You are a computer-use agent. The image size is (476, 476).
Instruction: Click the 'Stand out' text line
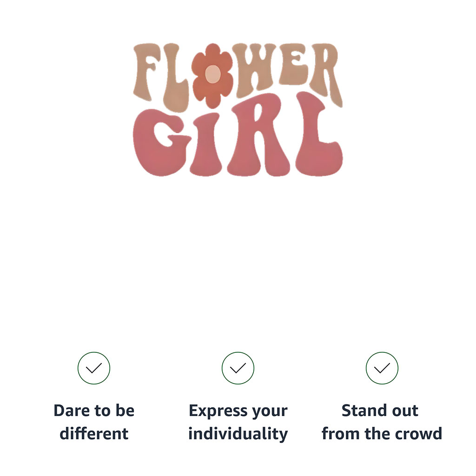[380, 411]
